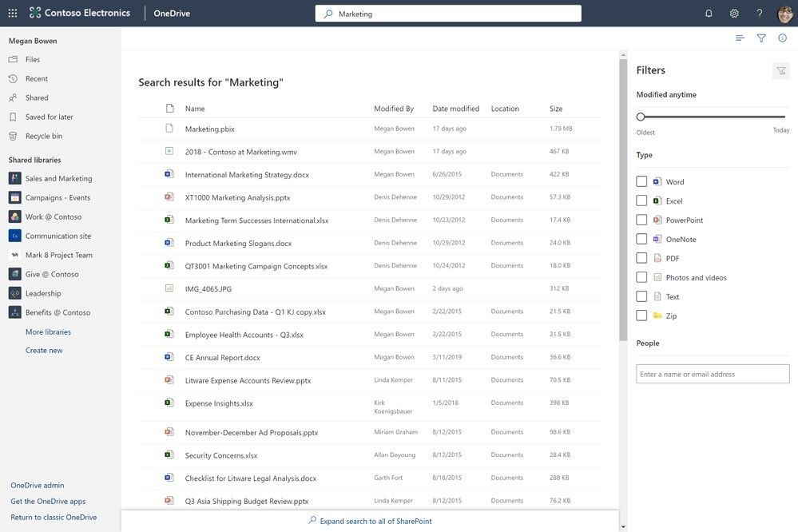Click the Modified anytime slider handle

point(641,117)
